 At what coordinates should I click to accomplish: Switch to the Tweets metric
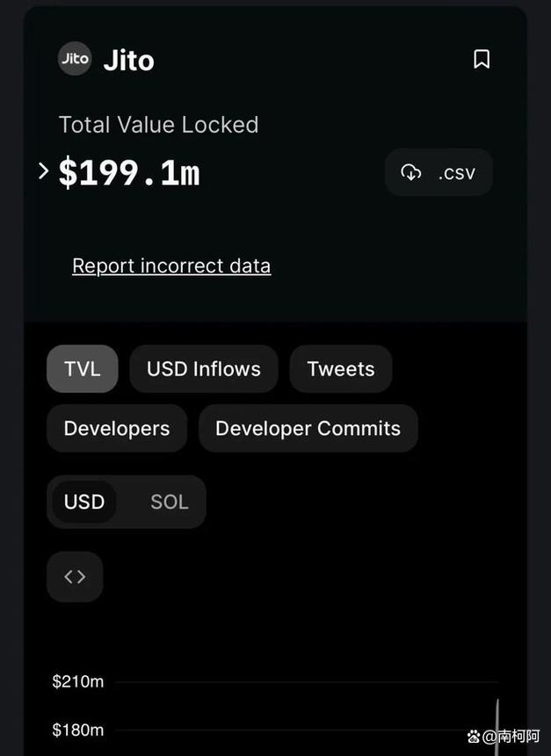pos(341,369)
